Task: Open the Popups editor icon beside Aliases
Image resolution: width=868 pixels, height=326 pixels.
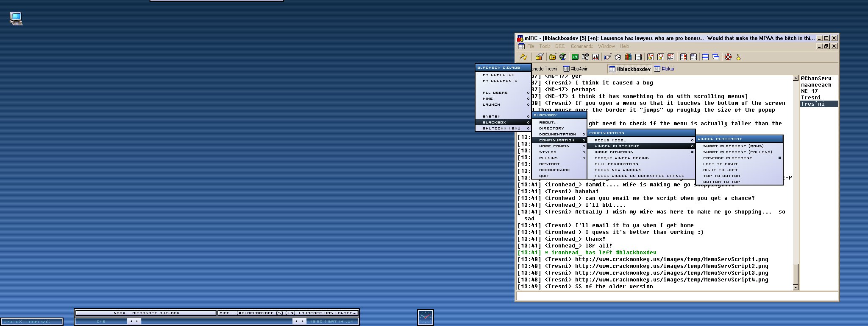Action: pyautogui.click(x=585, y=57)
